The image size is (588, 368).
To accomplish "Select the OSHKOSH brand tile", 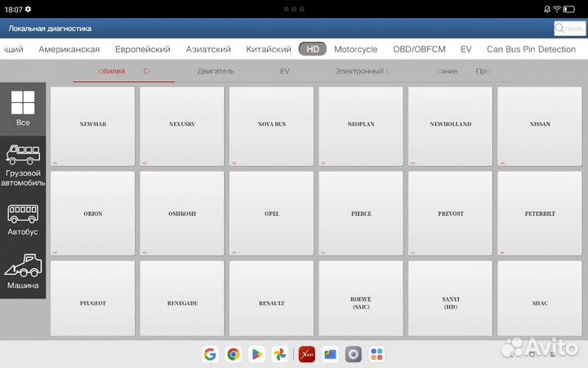I will point(182,213).
